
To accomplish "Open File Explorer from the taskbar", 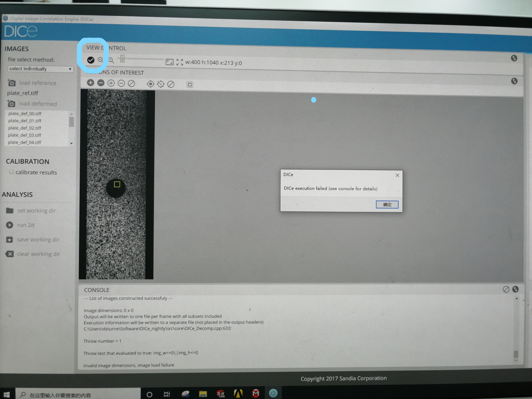I will pos(203,394).
